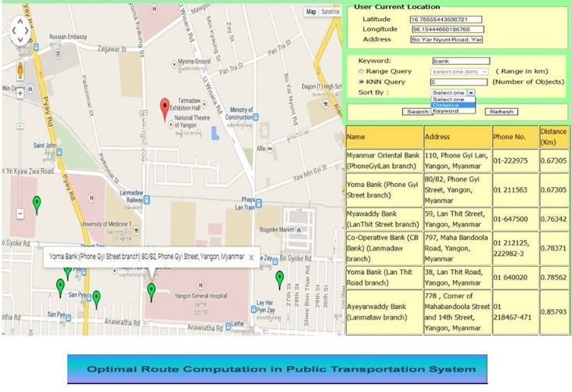572x392 pixels.
Task: Close the Yoma Bank info popup
Action: tap(250, 257)
